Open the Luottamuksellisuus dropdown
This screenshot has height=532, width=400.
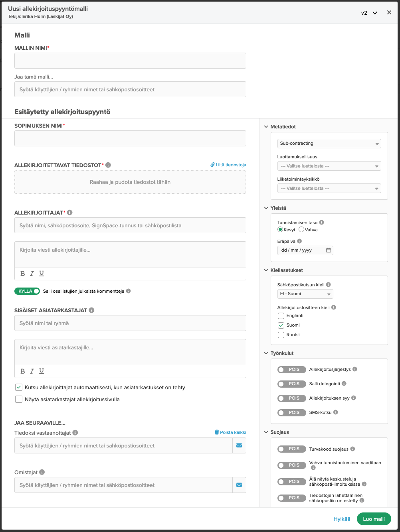pos(329,166)
